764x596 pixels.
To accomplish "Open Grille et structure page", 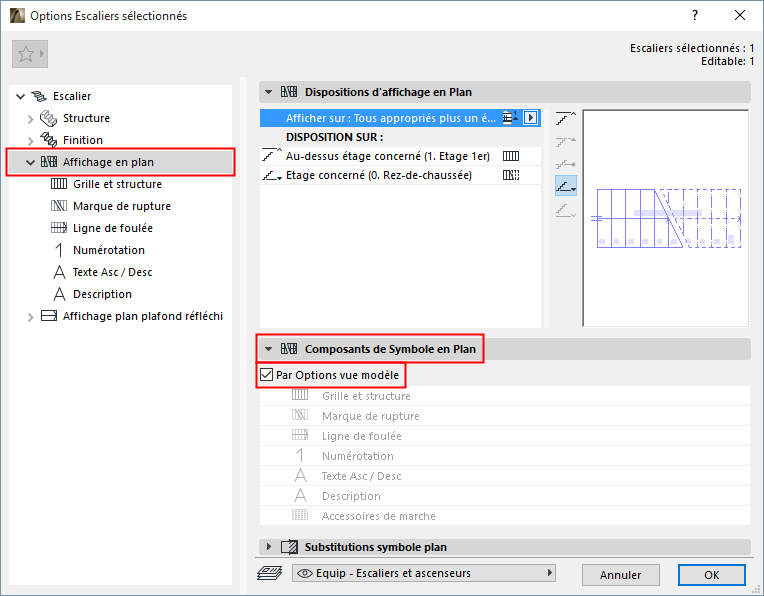I will pyautogui.click(x=117, y=184).
